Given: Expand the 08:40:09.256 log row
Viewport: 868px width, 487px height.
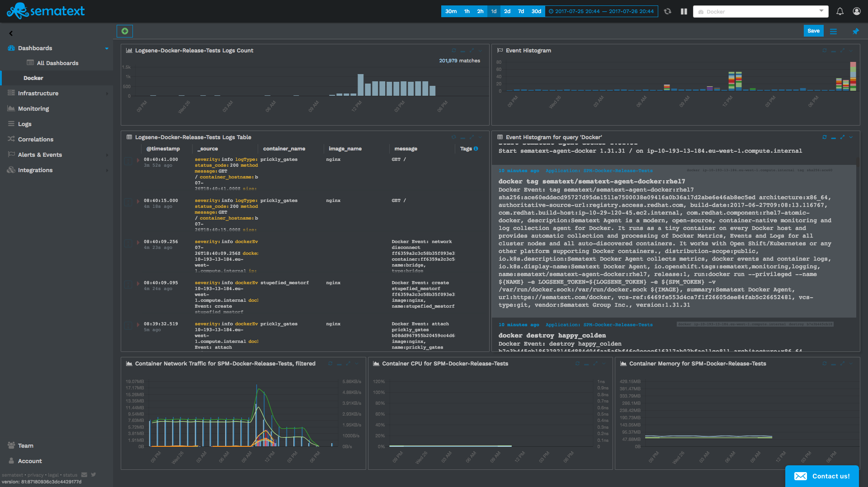Looking at the screenshot, I should click(138, 242).
